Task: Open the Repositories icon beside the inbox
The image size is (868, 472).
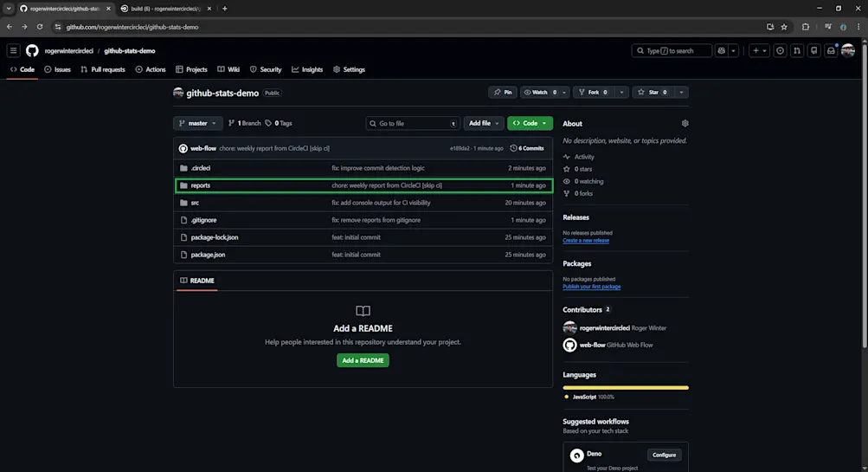Action: pos(813,50)
